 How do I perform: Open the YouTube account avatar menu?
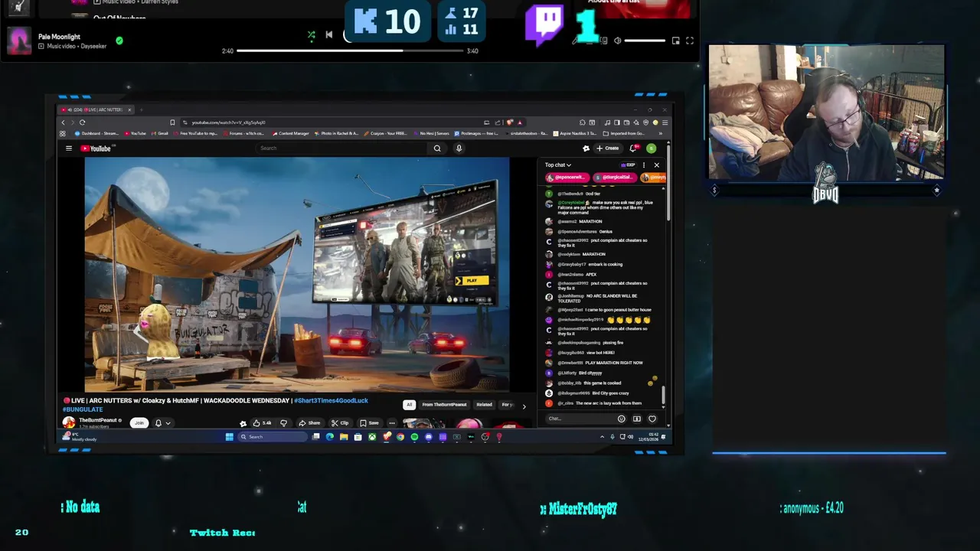point(651,148)
